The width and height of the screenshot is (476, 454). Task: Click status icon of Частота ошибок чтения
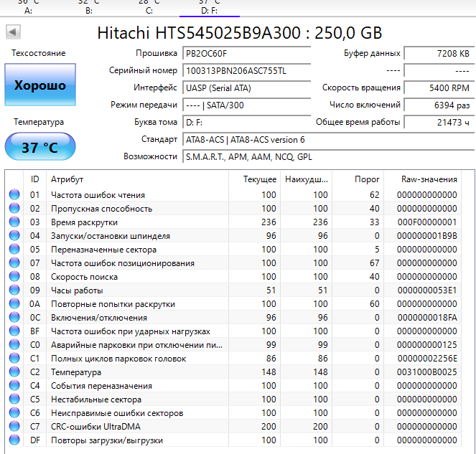[x=14, y=195]
